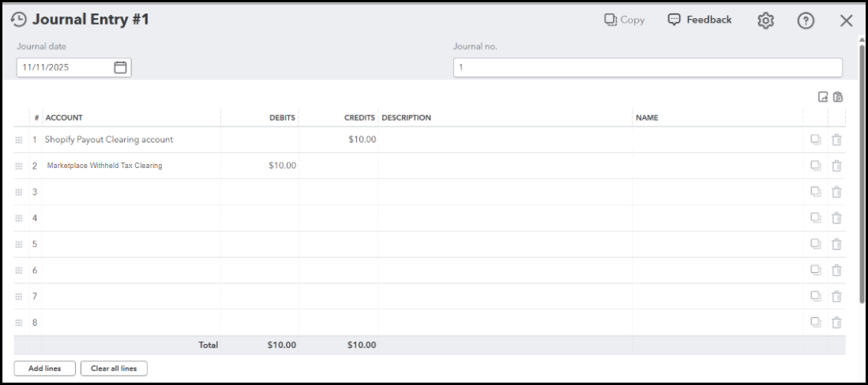Click the Feedback button
This screenshot has width=868, height=385.
[700, 20]
